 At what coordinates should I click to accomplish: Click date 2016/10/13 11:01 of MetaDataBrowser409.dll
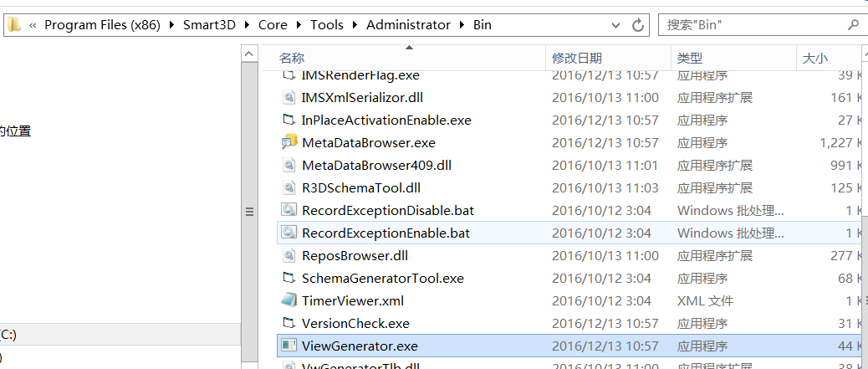coord(605,165)
